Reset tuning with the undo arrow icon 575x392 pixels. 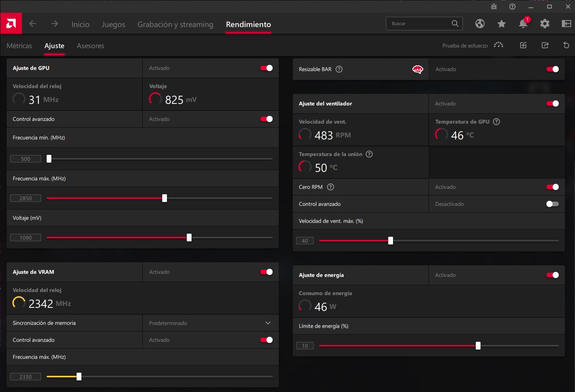click(566, 46)
